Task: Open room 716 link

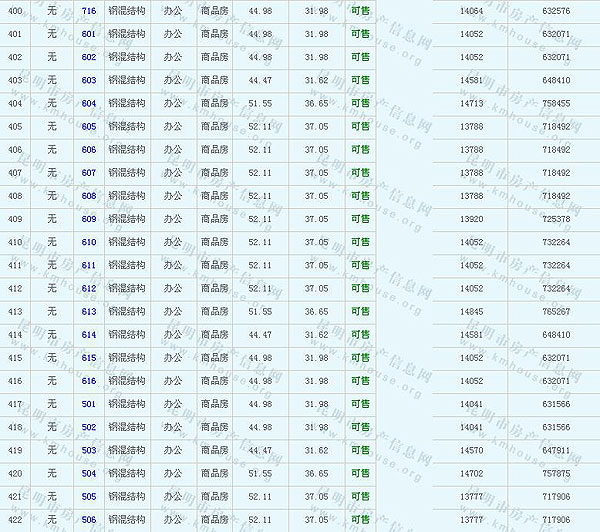Action: [x=89, y=11]
